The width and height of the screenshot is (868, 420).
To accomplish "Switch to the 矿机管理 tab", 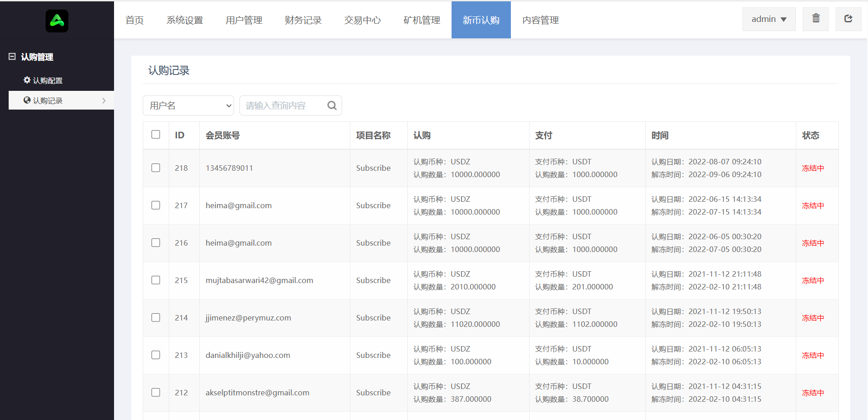I will [421, 20].
